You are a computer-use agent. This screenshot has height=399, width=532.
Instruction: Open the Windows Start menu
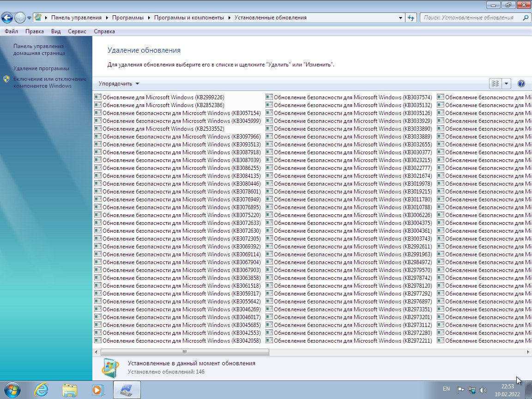click(x=12, y=390)
